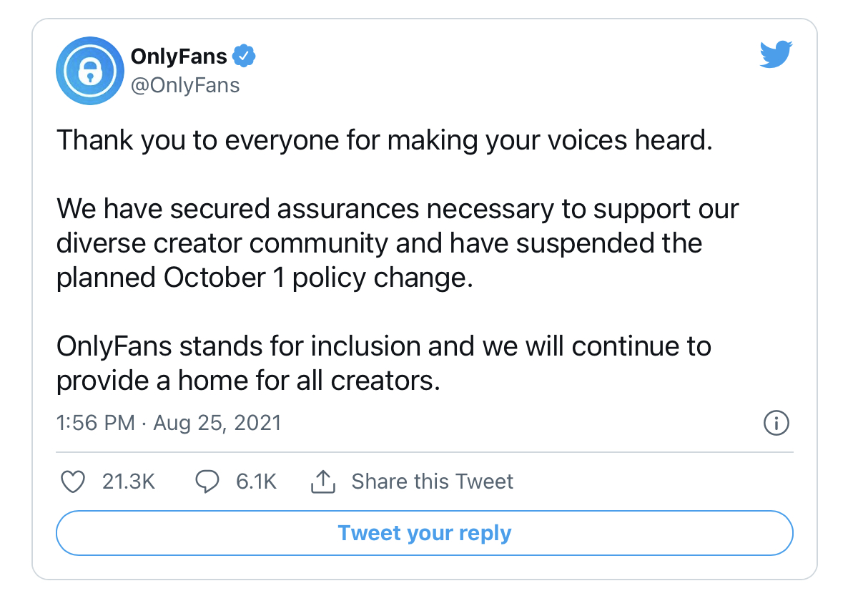
Task: Click the blue verified checkmark badge
Action: pos(245,56)
